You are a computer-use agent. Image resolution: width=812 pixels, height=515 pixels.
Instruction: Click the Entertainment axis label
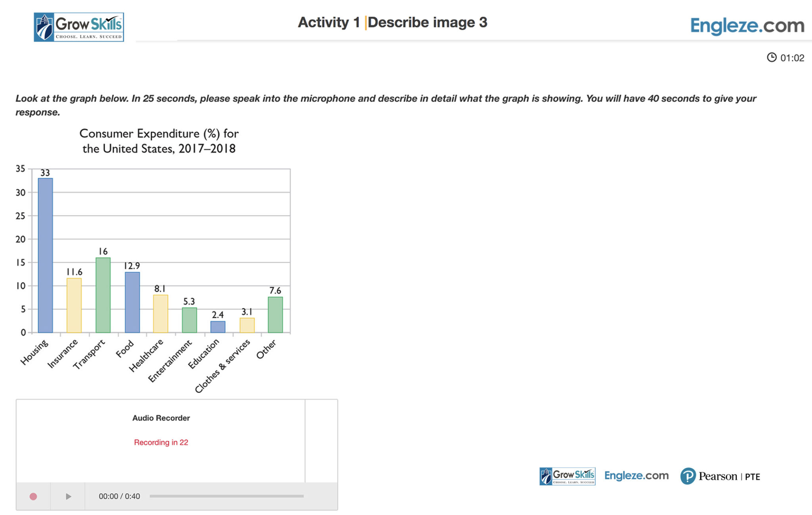coord(170,360)
